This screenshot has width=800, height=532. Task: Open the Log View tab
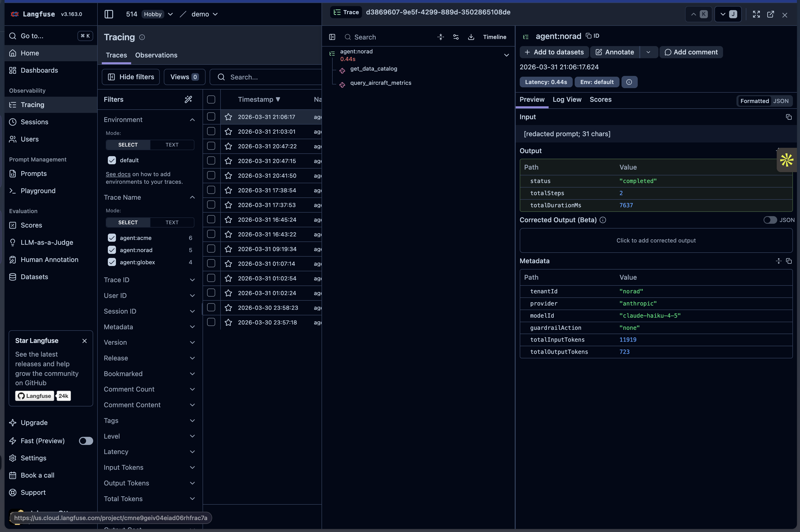[567, 99]
